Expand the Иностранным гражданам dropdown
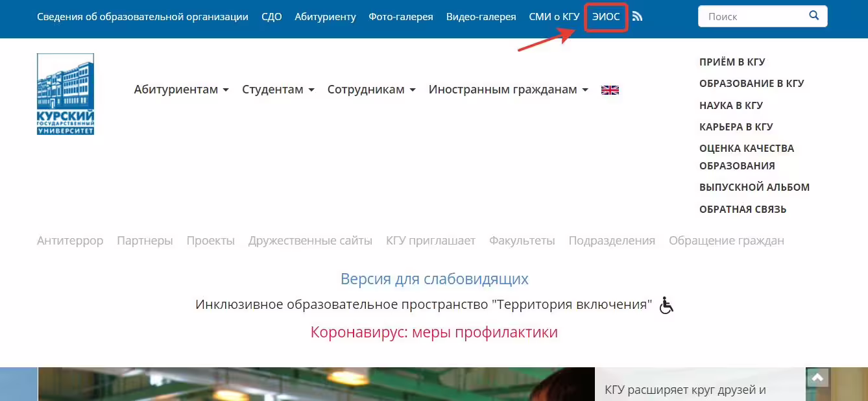Screen dimensions: 868x401 point(509,90)
